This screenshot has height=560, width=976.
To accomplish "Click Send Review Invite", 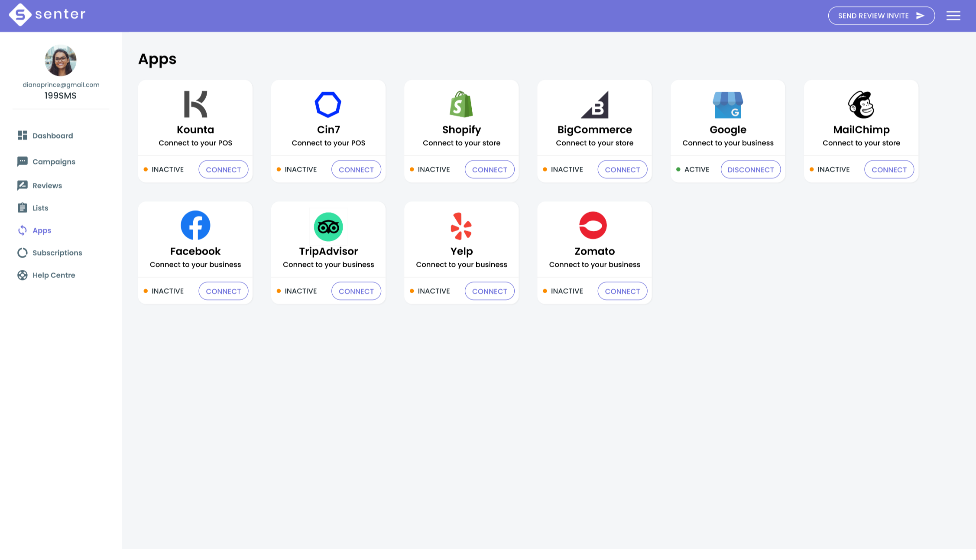I will click(x=881, y=15).
